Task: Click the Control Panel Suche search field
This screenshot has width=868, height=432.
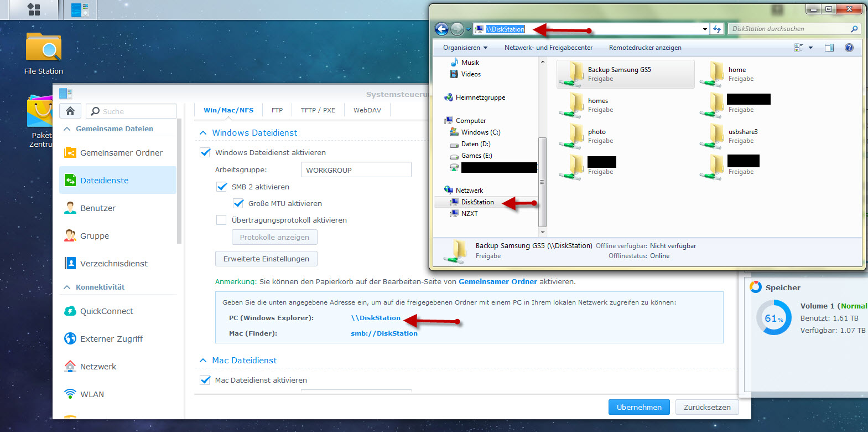Action: click(131, 111)
